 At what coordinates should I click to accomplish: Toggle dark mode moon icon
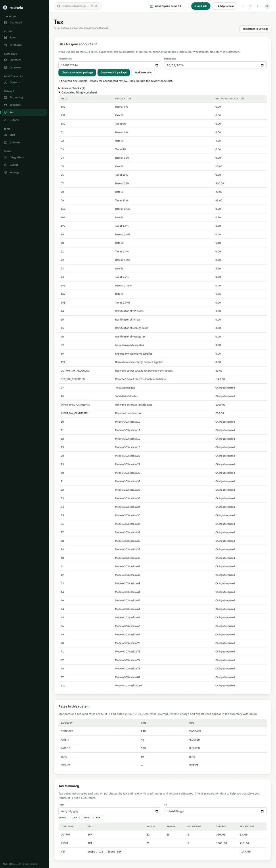[258, 6]
